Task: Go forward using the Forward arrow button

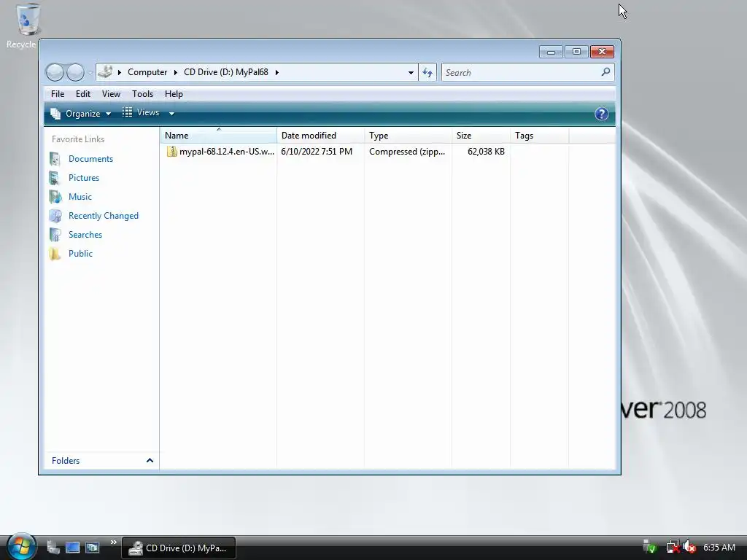Action: click(x=75, y=72)
